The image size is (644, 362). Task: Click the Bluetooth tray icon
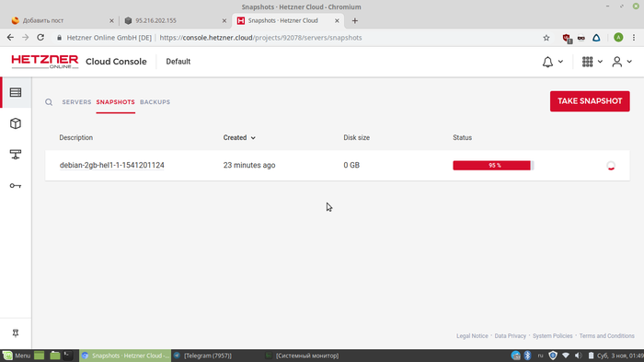point(528,356)
